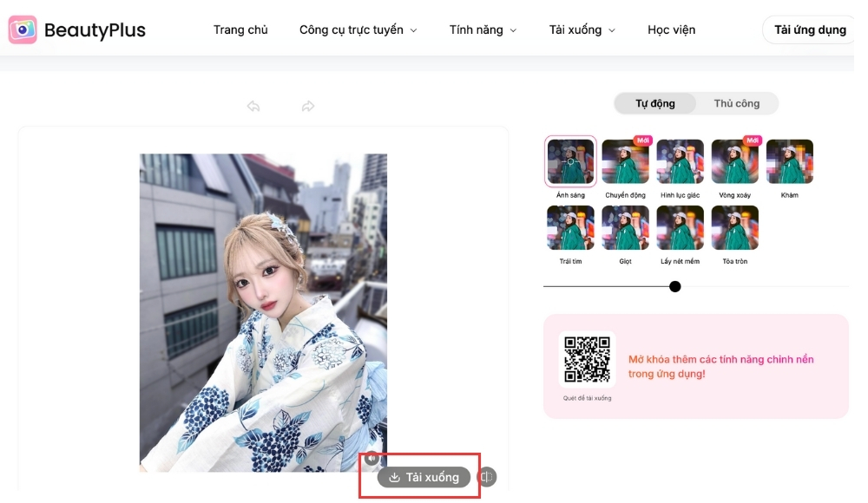This screenshot has height=503, width=868.
Task: Click the redo arrow above the photo
Action: coord(308,107)
